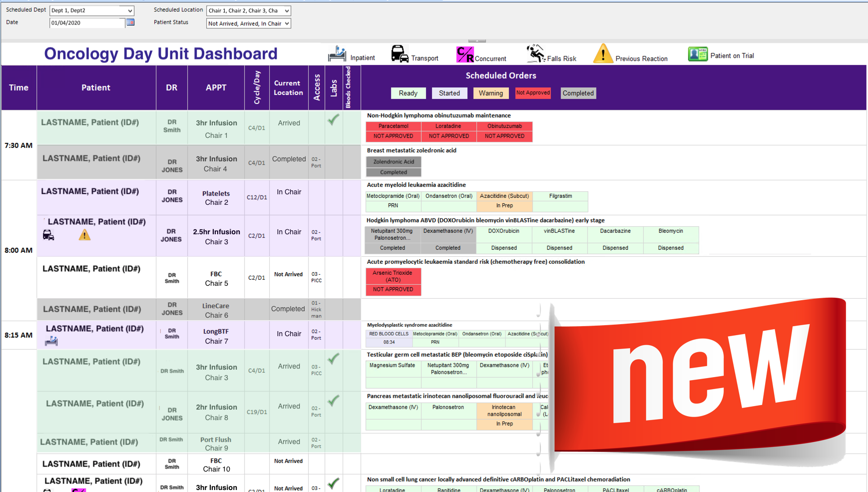Click bloods checkmark for first 7:30 AM patient
Viewport: 868px width, 492px height.
[333, 120]
